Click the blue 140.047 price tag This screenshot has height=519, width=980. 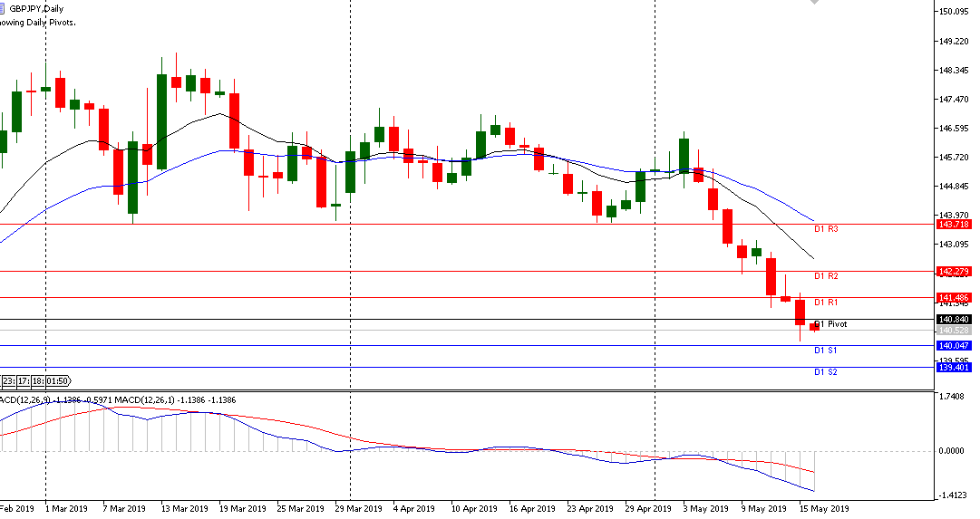point(955,346)
